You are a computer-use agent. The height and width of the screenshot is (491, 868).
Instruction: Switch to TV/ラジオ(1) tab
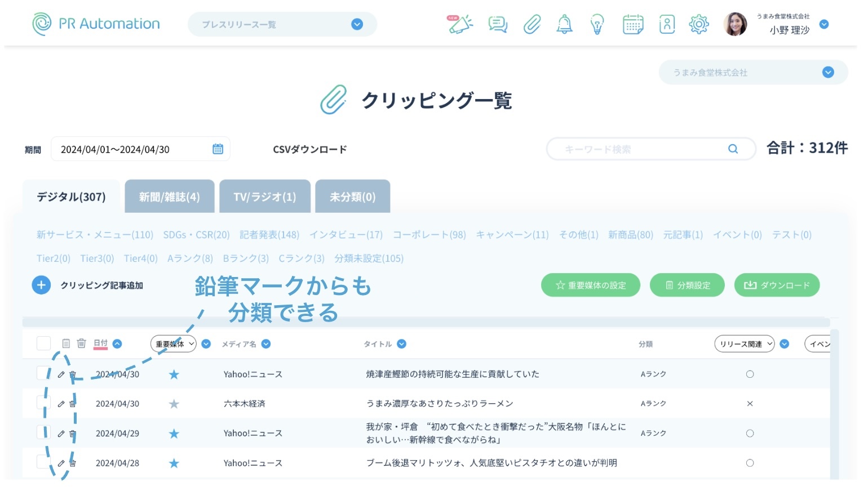[x=264, y=197]
